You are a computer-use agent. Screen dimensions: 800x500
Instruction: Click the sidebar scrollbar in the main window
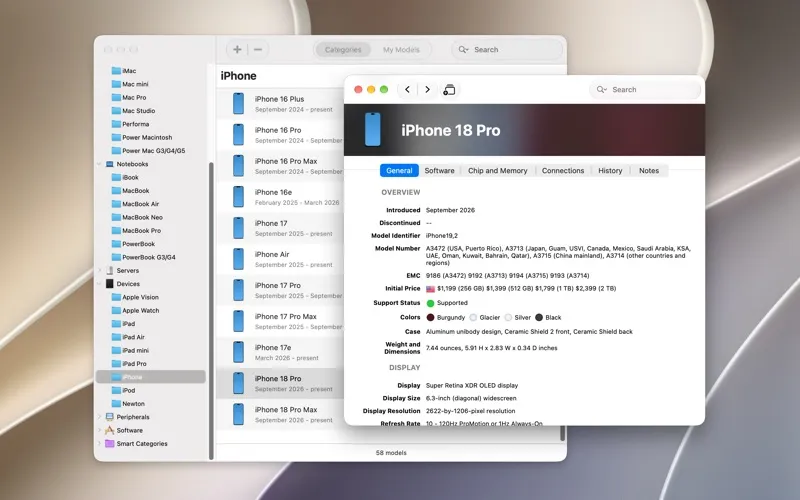(x=211, y=310)
